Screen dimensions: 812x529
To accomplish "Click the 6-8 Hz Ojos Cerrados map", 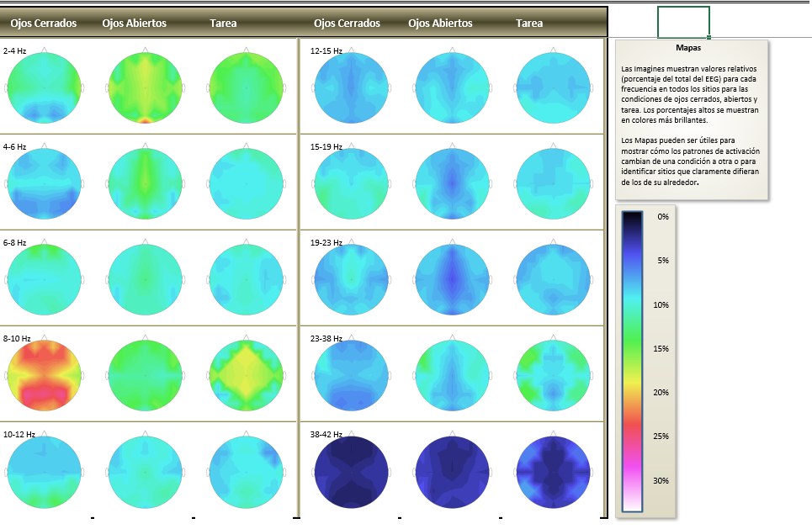I will 44,279.
